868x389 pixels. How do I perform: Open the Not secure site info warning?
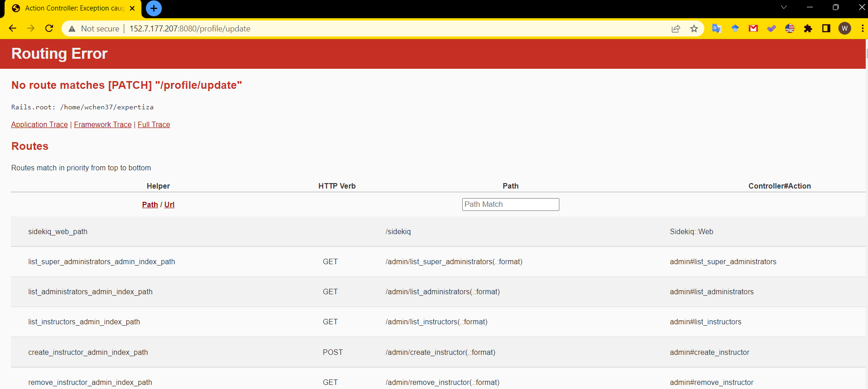[x=94, y=29]
